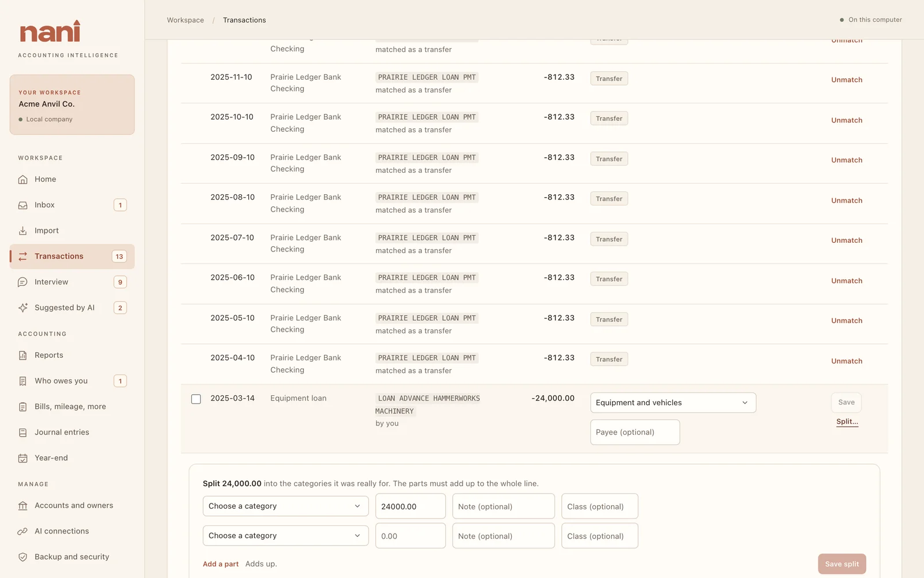Click the Inbox tray icon
The width and height of the screenshot is (924, 578).
click(x=23, y=205)
